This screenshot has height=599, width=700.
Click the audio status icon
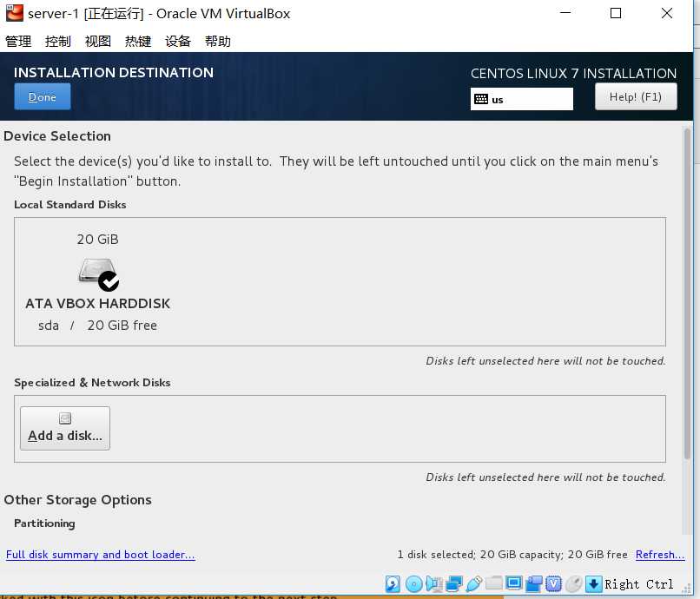point(434,583)
